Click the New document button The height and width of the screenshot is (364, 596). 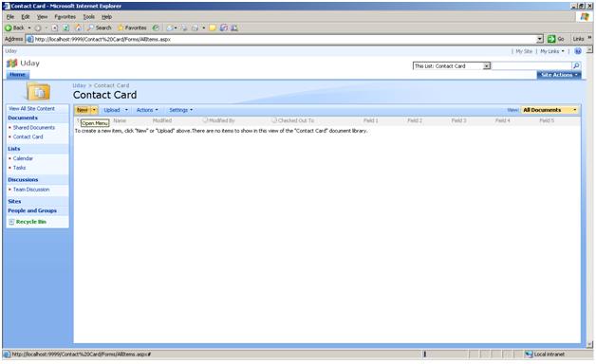83,110
